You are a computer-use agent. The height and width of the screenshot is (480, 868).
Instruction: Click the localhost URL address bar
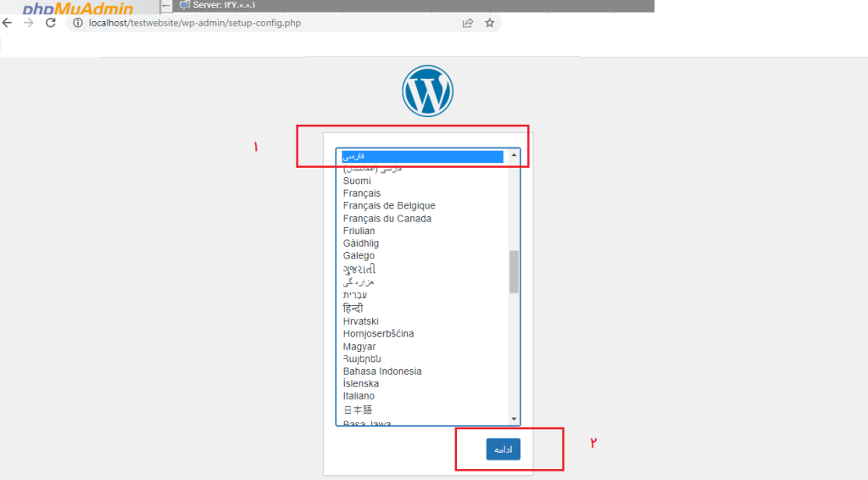[x=254, y=23]
